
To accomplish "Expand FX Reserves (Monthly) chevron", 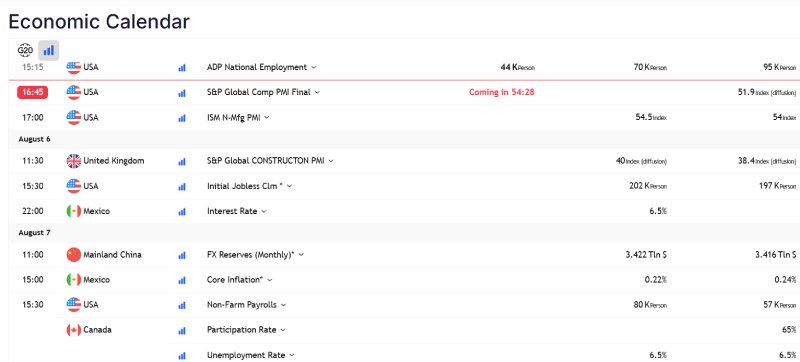I will click(301, 254).
